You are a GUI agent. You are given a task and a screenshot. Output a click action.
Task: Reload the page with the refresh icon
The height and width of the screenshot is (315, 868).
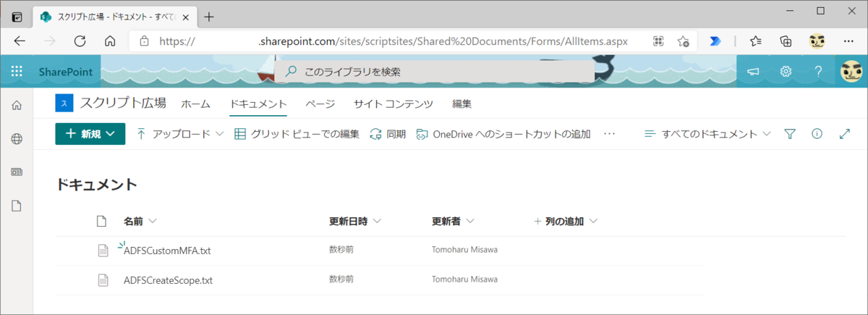(80, 41)
